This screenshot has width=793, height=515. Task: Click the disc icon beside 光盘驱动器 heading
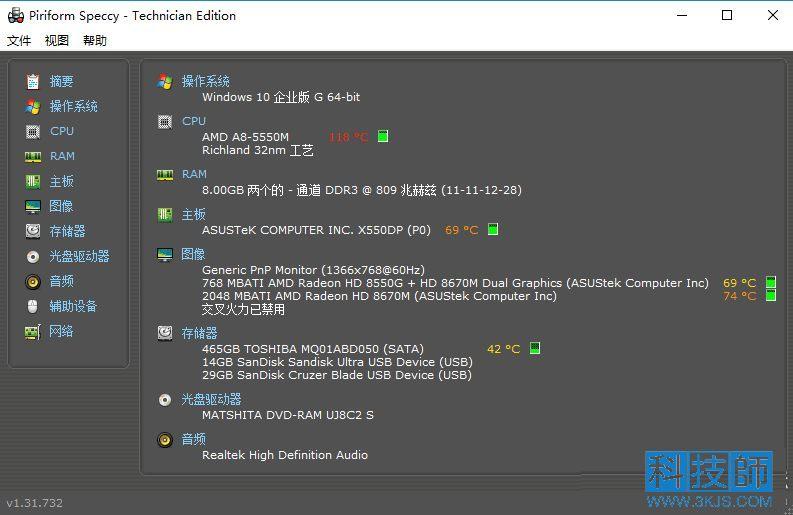pos(165,400)
